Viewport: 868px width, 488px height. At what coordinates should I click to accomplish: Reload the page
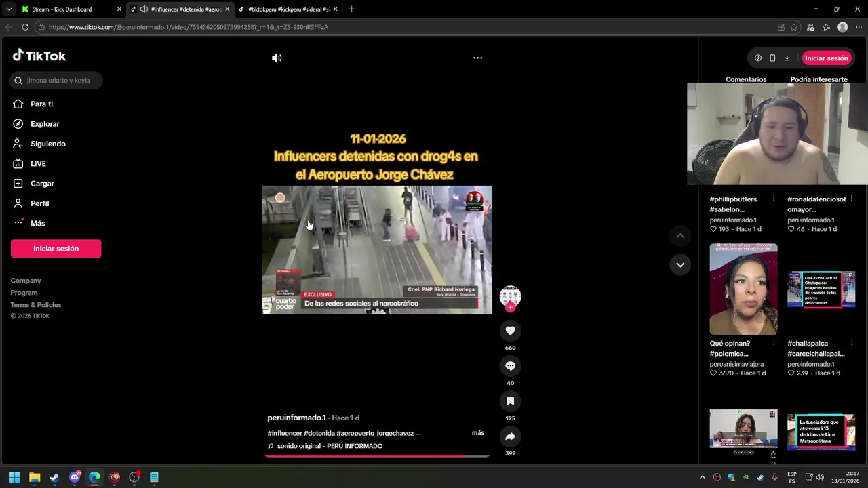point(25,27)
